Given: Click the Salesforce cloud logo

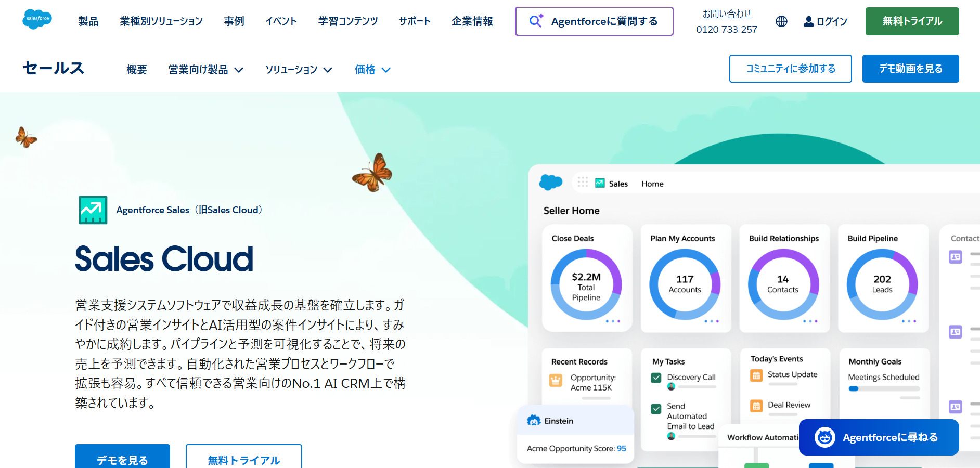Looking at the screenshot, I should (37, 19).
